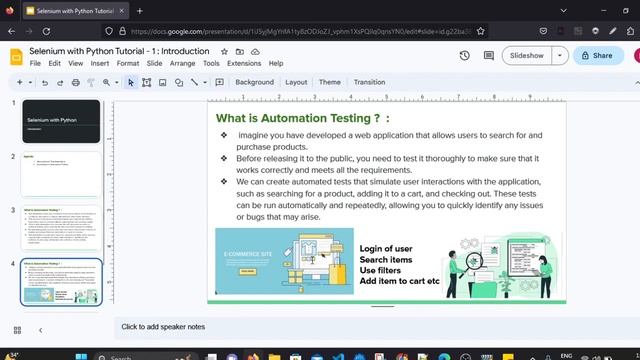Open the Layout options
This screenshot has height=360, width=640.
(296, 82)
